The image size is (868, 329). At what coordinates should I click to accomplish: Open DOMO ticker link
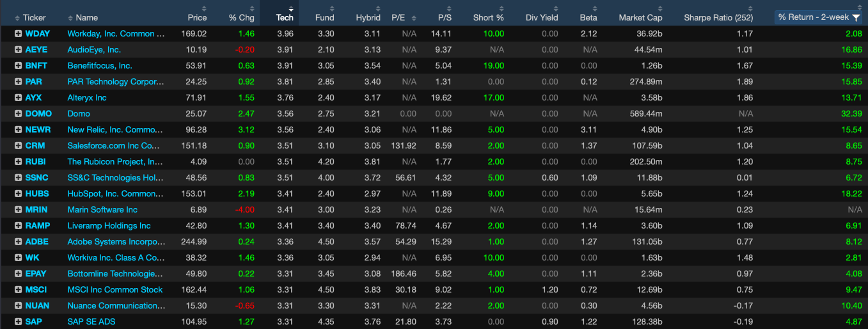click(38, 113)
